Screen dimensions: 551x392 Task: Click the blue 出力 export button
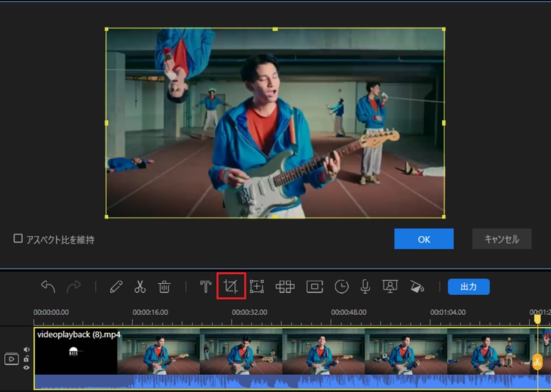coord(468,287)
